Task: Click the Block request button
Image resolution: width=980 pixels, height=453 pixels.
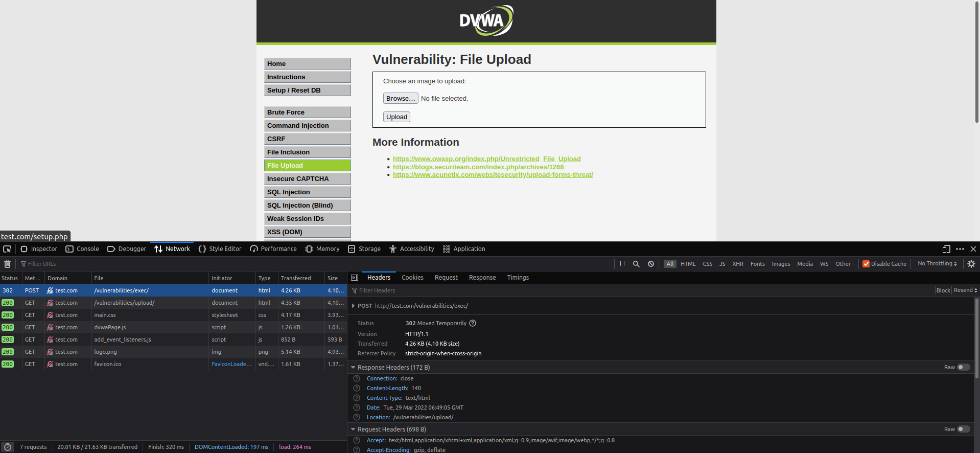Action: point(943,290)
